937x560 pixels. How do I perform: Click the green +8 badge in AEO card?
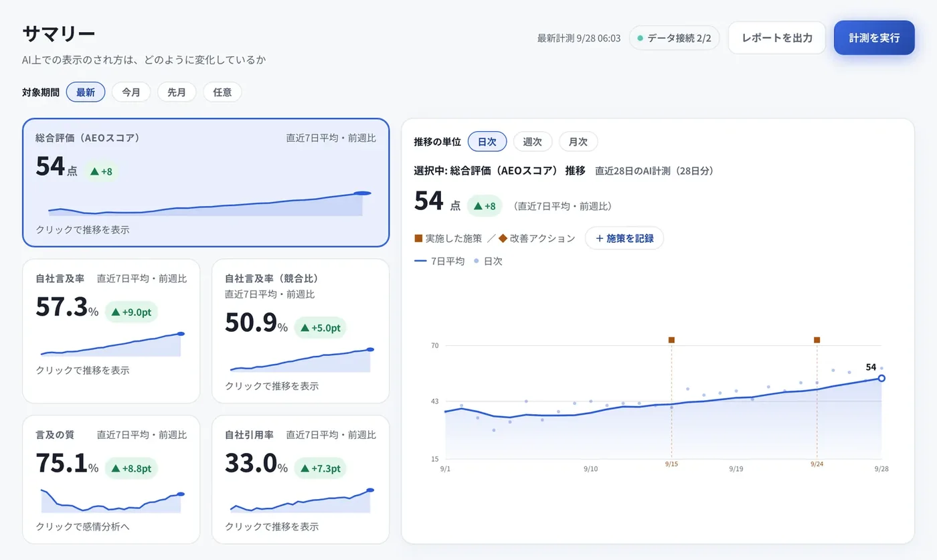[101, 171]
